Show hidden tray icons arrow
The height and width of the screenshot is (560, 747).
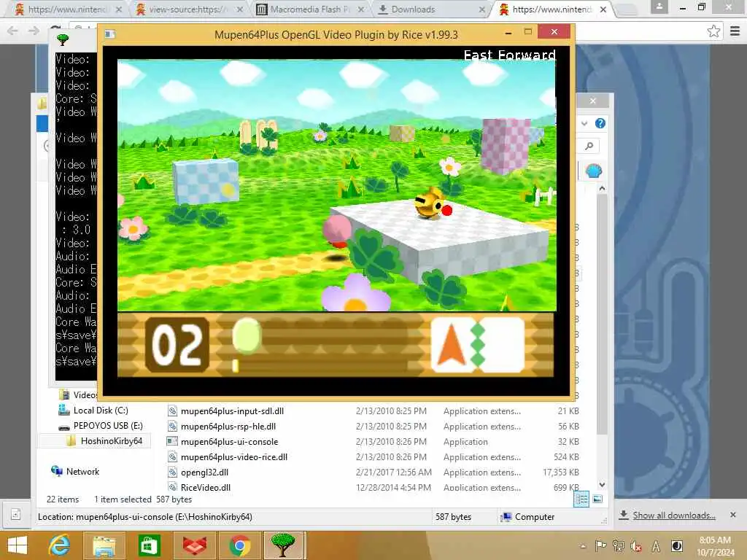[x=583, y=546]
